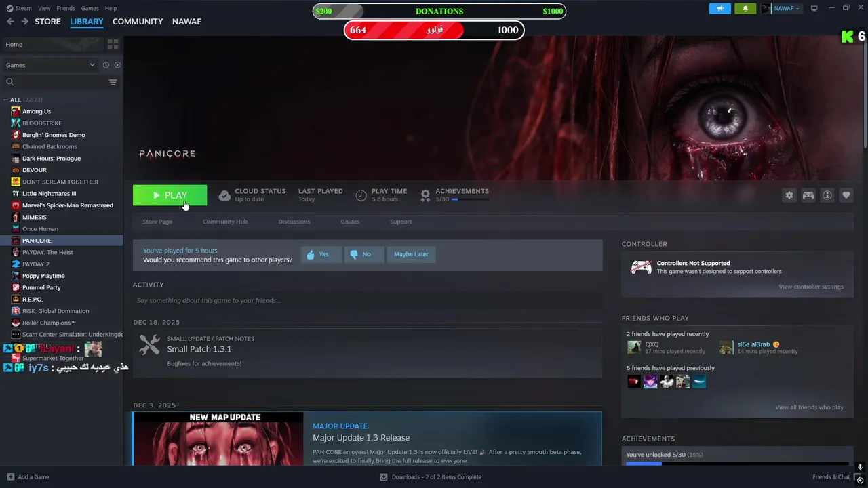868x488 pixels.
Task: Expand the Games type dropdown
Action: tap(50, 65)
